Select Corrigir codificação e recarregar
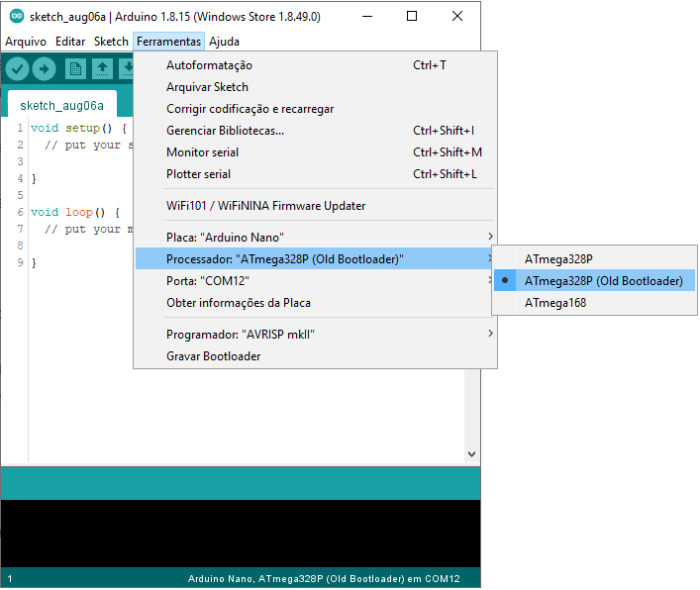This screenshot has width=700, height=590. tap(316, 109)
